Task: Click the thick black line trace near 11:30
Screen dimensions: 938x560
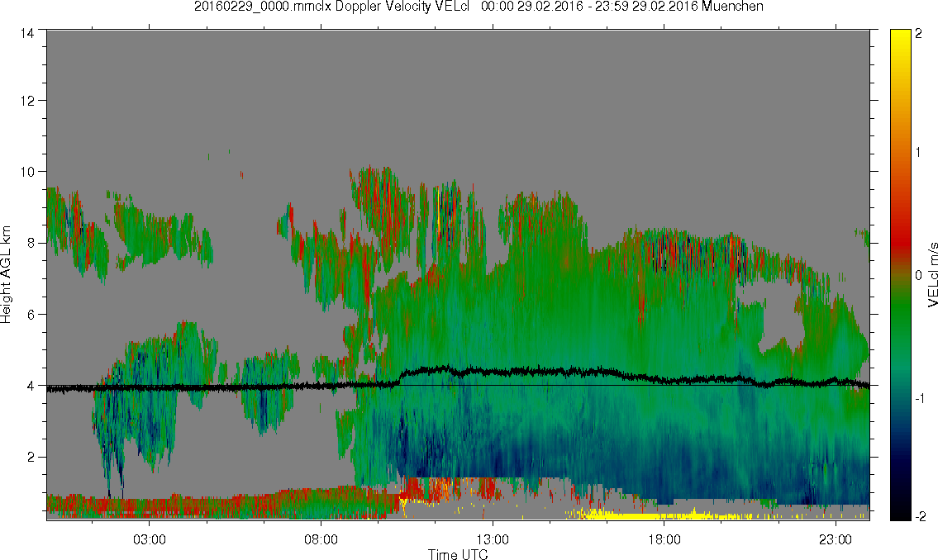Action: 443,370
